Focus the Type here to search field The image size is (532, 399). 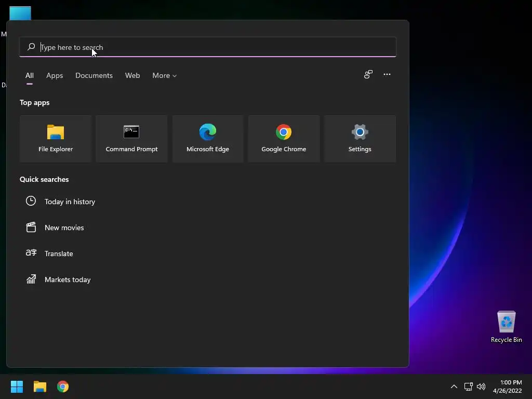pos(208,47)
